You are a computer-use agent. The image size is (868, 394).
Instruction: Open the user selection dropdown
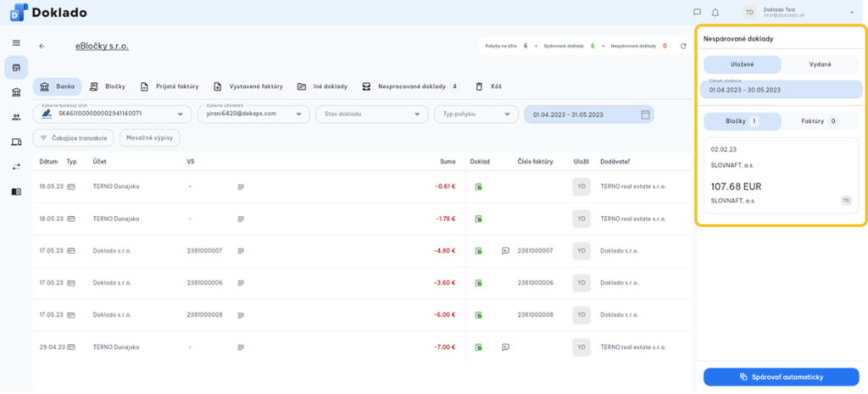tap(253, 114)
